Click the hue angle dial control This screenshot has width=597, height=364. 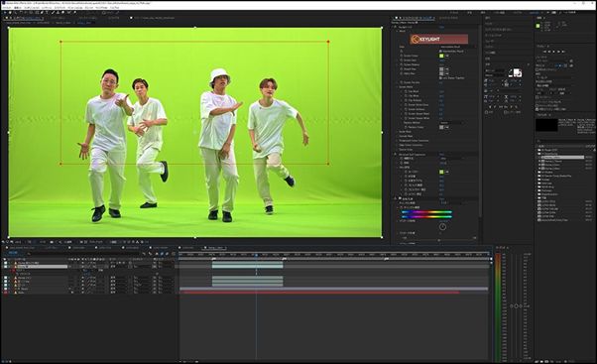click(x=442, y=226)
